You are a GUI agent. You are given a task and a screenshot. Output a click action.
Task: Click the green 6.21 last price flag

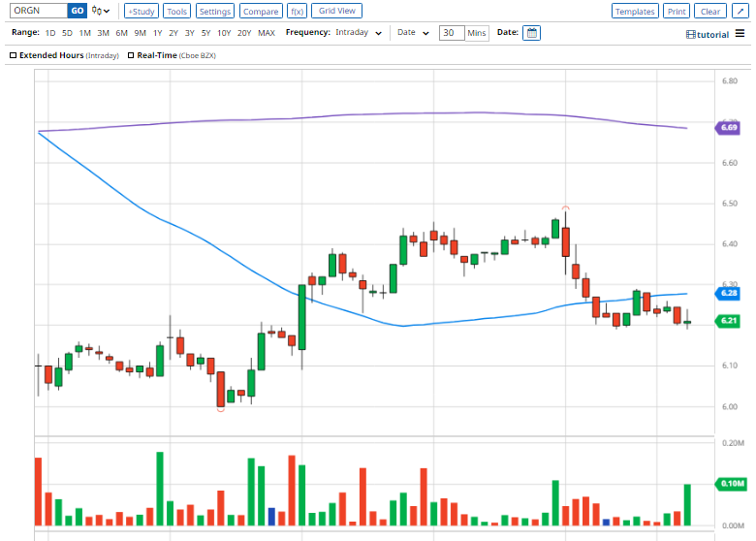(x=728, y=321)
